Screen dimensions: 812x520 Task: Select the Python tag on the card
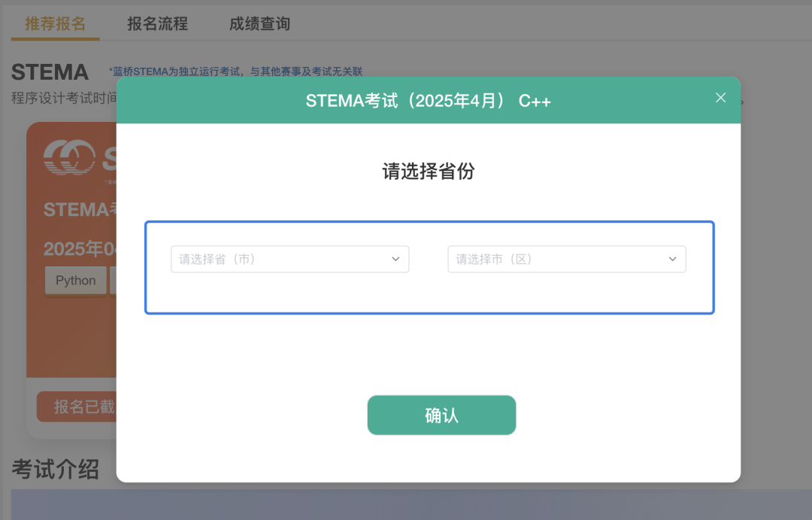pos(75,281)
